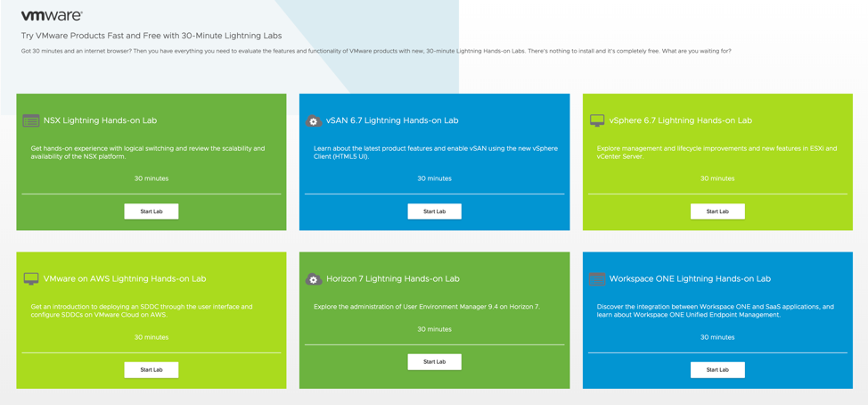Screen dimensions: 868x405
Task: Click '30 minutes' on the Horizon 7 card
Action: (435, 329)
